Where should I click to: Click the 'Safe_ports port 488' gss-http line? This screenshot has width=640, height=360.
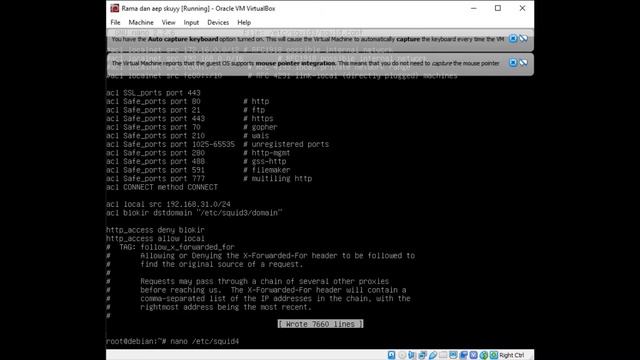point(196,162)
